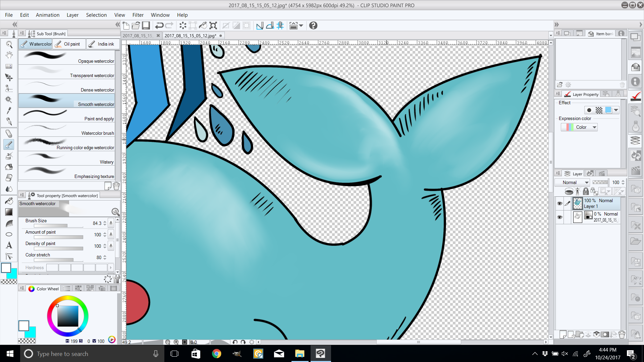644x362 pixels.
Task: Select the Text tool (A icon)
Action: 9,245
